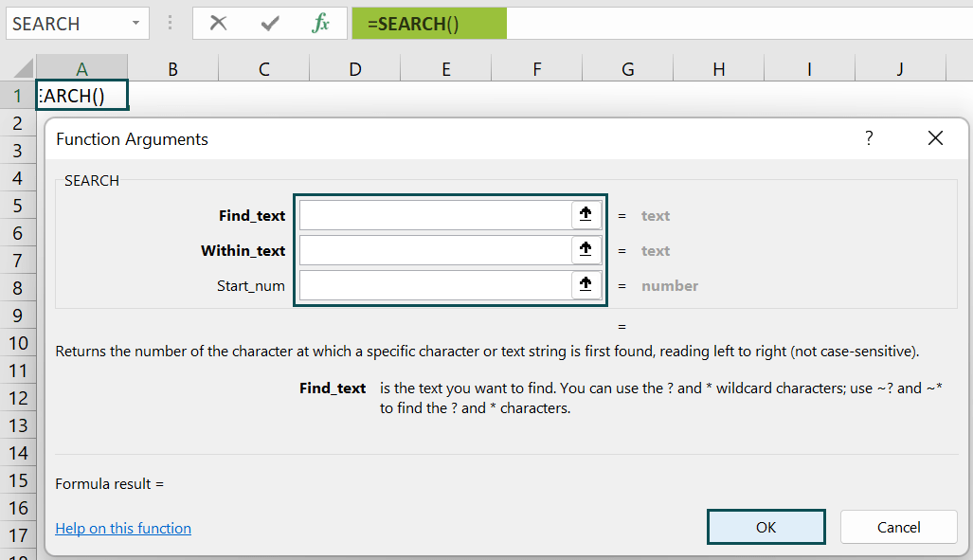Click the range selector icon for Find_text
Viewport: 973px width, 560px height.
tap(586, 215)
